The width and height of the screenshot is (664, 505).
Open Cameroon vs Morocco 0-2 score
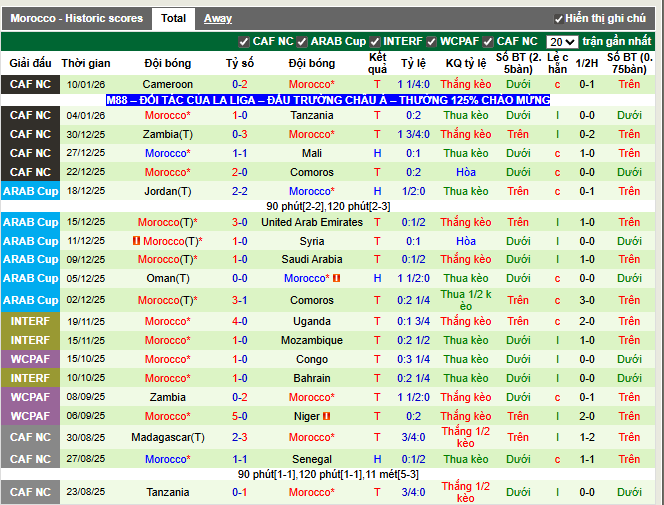(x=240, y=84)
